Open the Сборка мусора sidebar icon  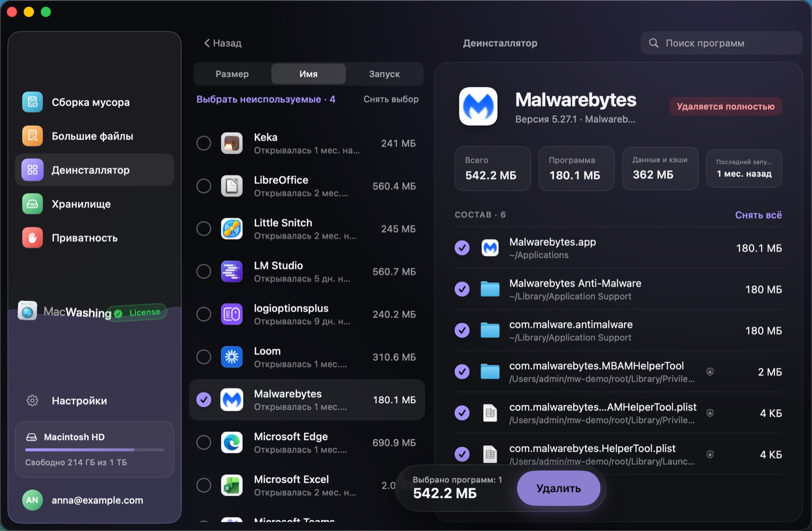point(32,102)
